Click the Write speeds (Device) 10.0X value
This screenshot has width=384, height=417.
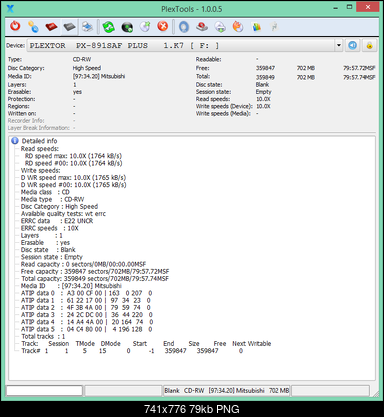(x=263, y=106)
